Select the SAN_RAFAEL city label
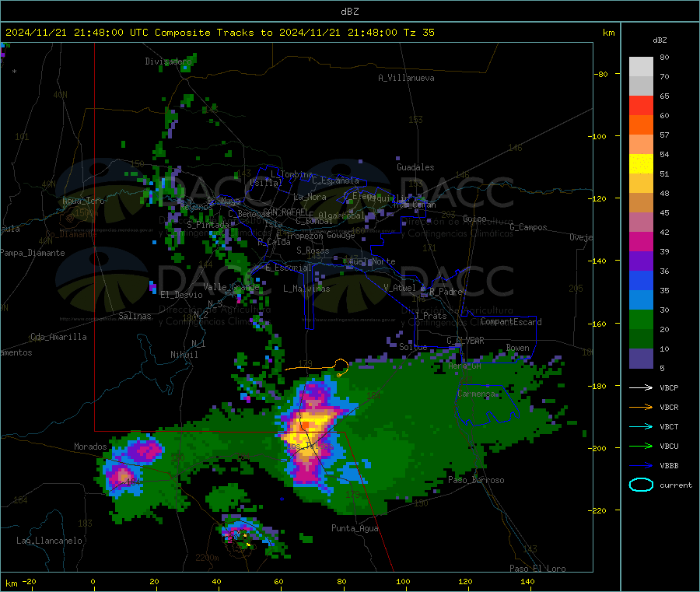The height and width of the screenshot is (592, 700). (x=285, y=212)
